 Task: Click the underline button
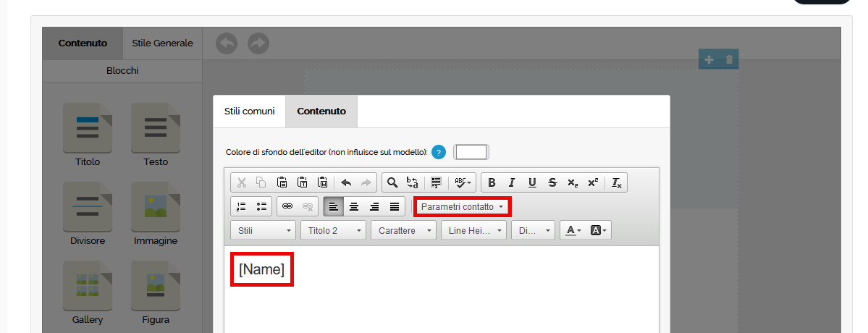coord(532,182)
